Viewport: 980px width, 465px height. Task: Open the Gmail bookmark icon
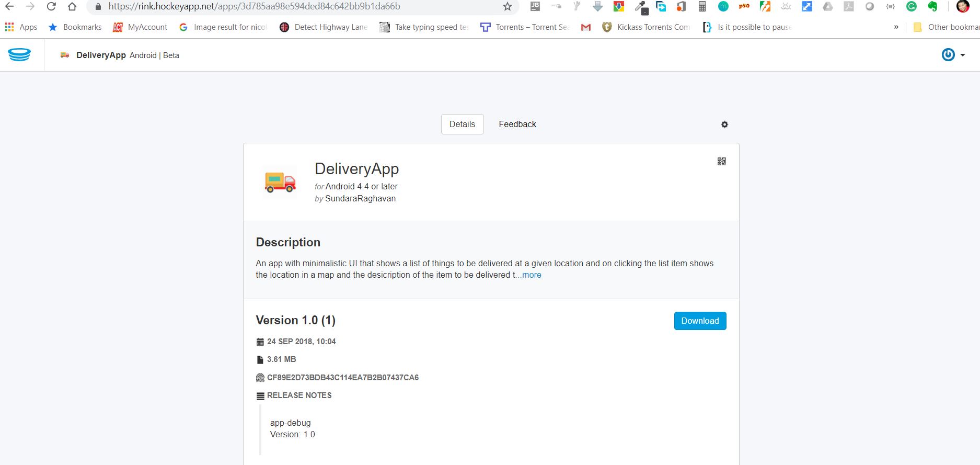click(586, 27)
